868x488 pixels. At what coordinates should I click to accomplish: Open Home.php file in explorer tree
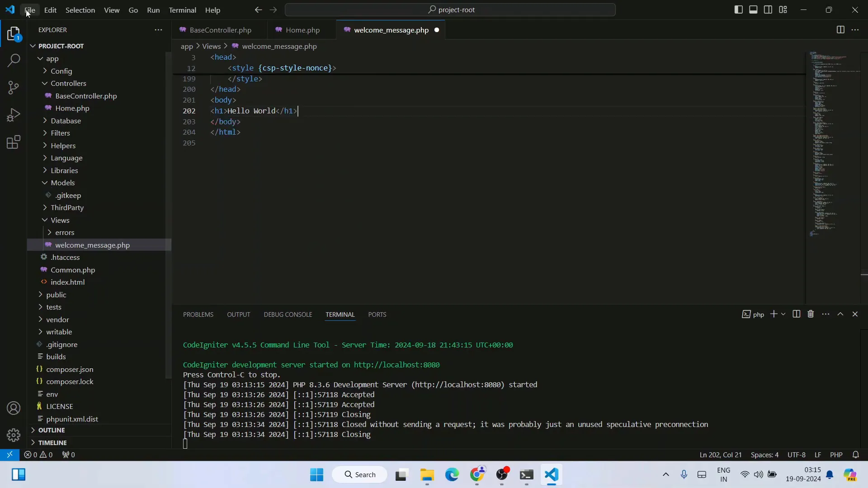pyautogui.click(x=72, y=108)
